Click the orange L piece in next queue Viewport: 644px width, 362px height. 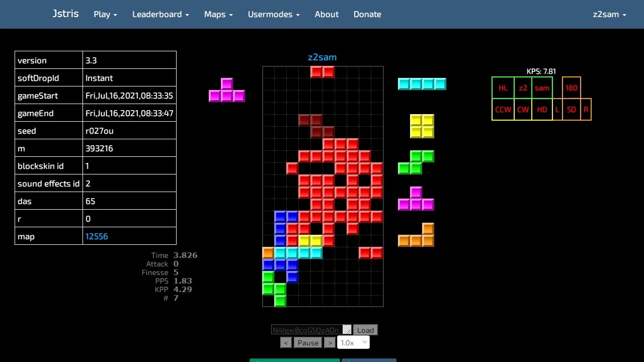tap(416, 235)
